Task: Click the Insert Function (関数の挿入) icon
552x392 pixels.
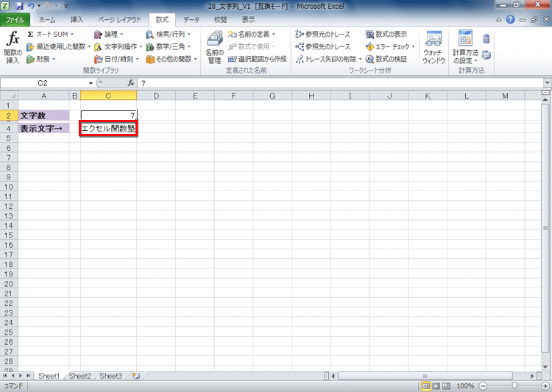Action: coord(13,47)
